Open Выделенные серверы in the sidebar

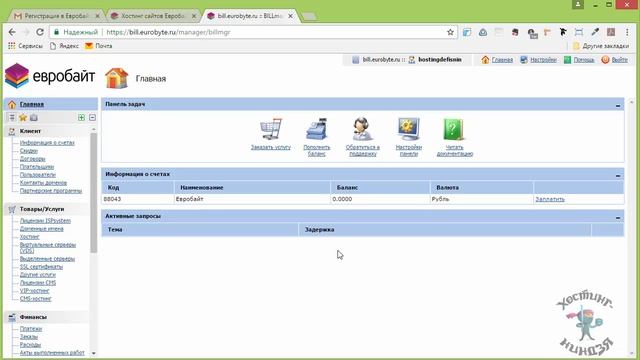tap(47, 259)
